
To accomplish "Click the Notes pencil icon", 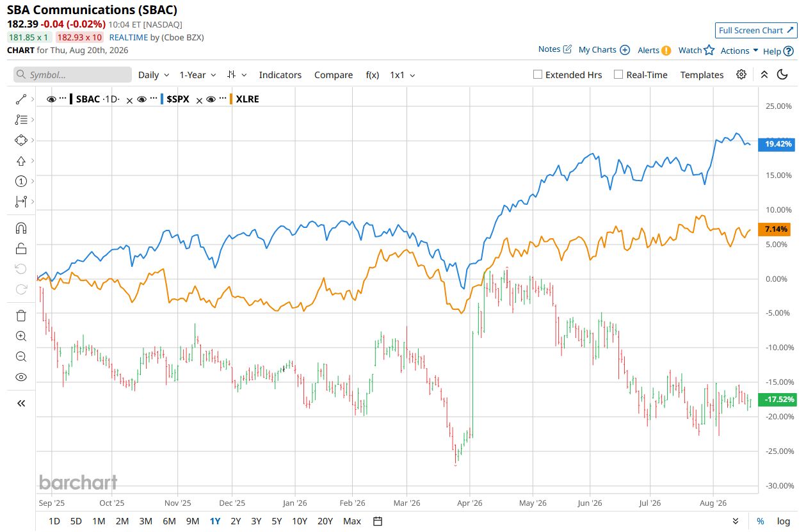I will tap(567, 49).
